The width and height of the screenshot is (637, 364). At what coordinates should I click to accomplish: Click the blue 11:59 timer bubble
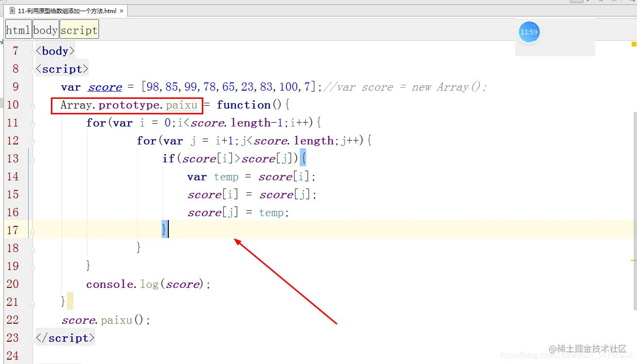click(529, 32)
